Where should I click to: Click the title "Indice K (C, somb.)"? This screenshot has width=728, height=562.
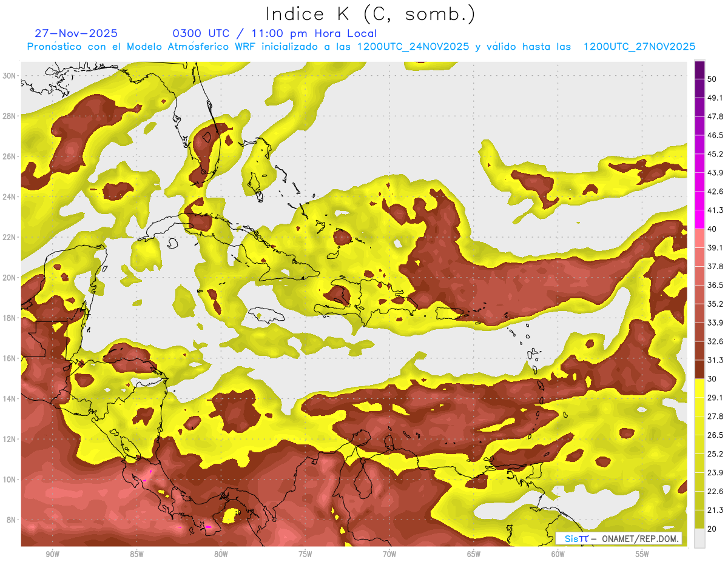[371, 15]
